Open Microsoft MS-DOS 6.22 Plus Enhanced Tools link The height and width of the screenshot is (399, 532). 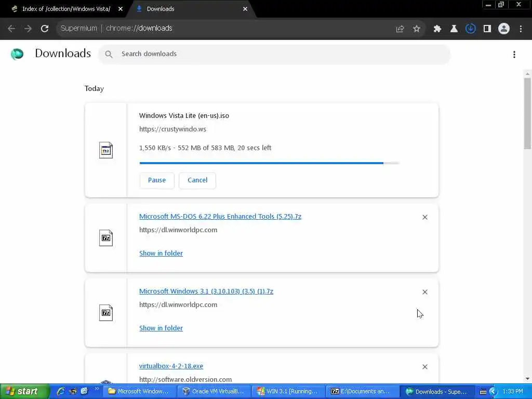click(220, 217)
